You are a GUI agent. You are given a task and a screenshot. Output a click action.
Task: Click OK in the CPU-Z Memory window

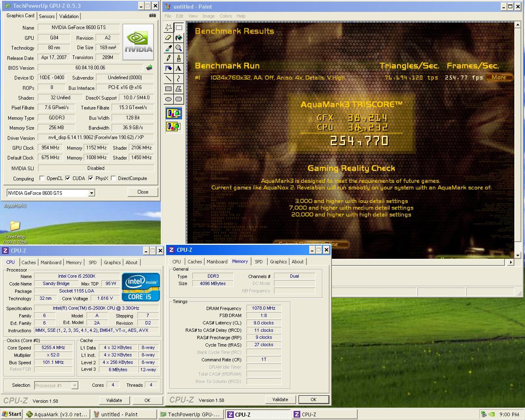(x=313, y=399)
